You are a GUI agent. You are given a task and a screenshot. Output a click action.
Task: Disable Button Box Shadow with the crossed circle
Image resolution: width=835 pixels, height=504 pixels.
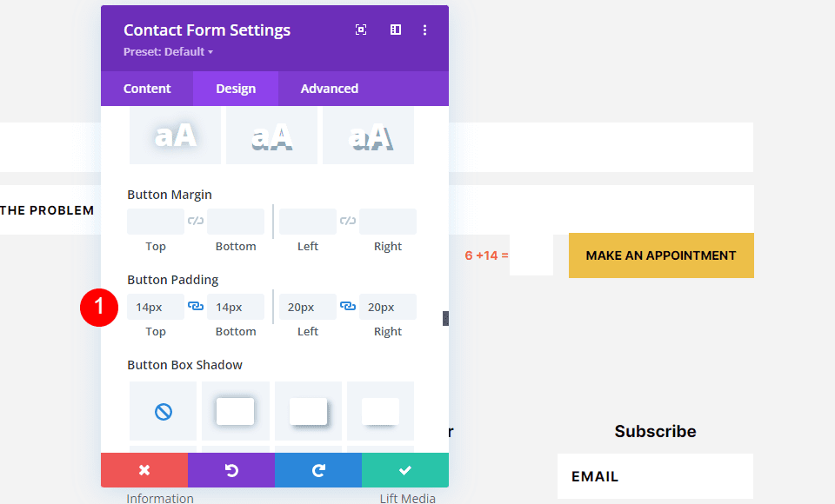click(x=163, y=410)
